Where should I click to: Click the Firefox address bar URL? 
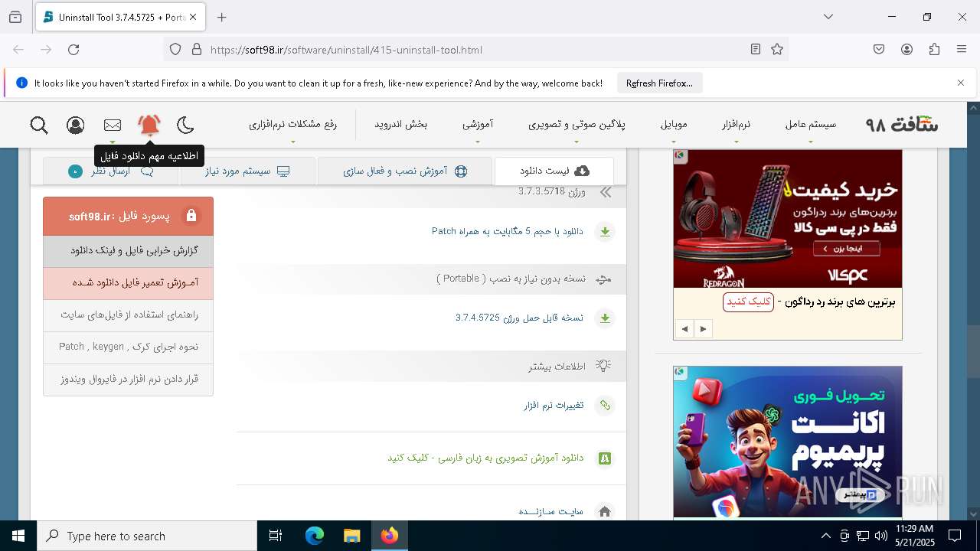(346, 50)
